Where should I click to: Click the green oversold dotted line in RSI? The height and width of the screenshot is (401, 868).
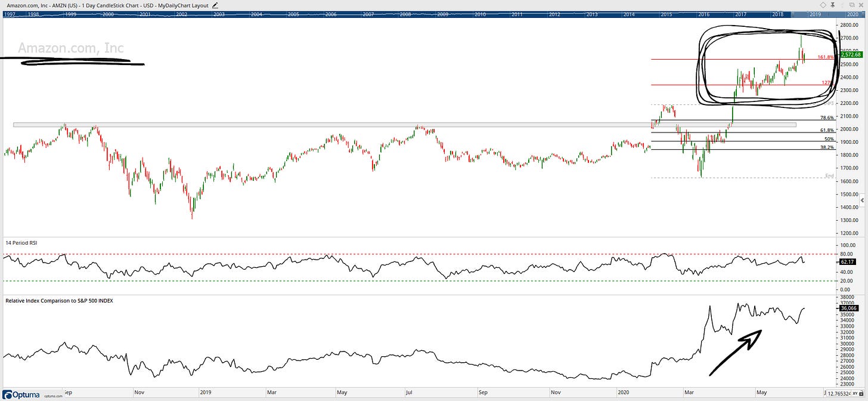click(x=420, y=280)
